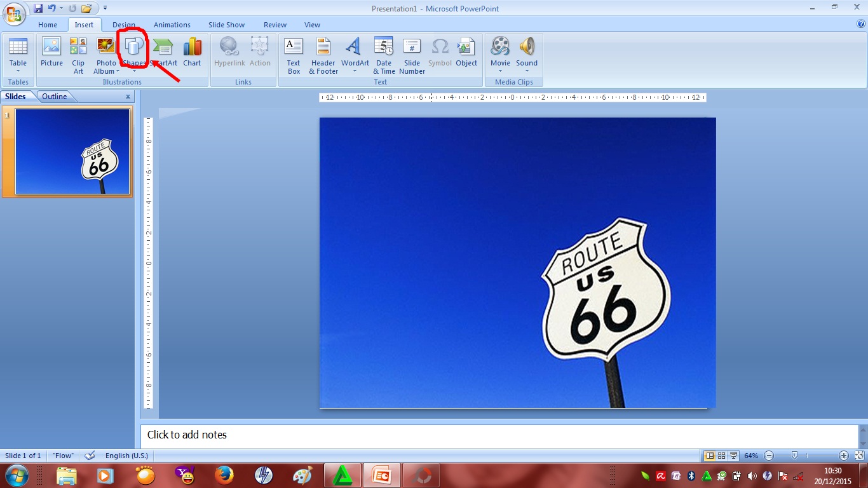Open the Shapes gallery
868x488 pixels.
point(134,53)
